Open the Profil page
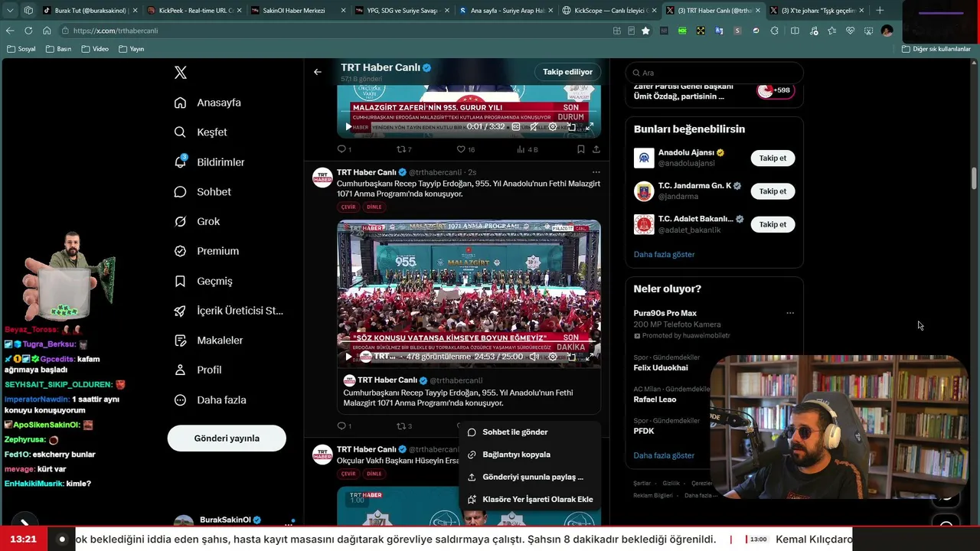The width and height of the screenshot is (980, 551). click(198, 370)
